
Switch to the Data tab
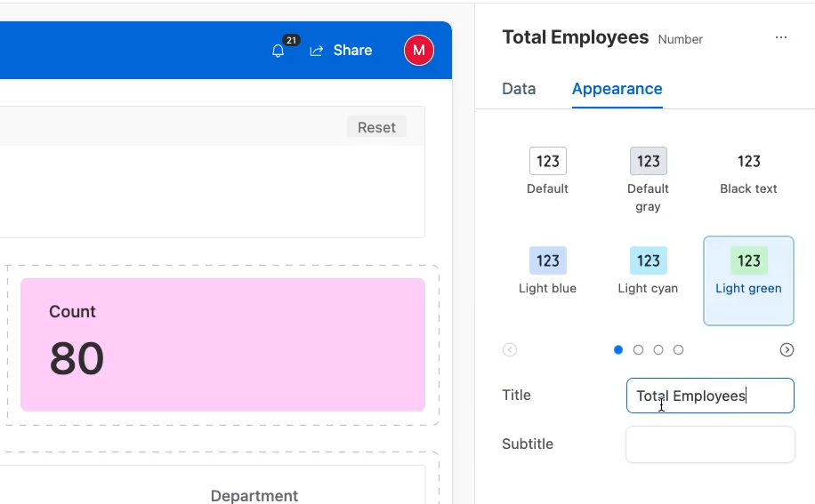tap(519, 89)
